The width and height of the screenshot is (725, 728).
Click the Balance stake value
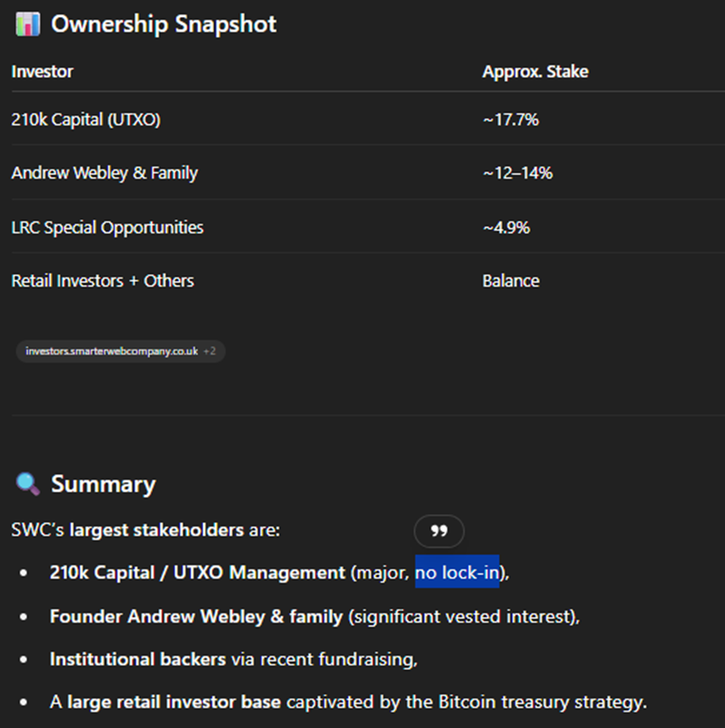coord(511,281)
